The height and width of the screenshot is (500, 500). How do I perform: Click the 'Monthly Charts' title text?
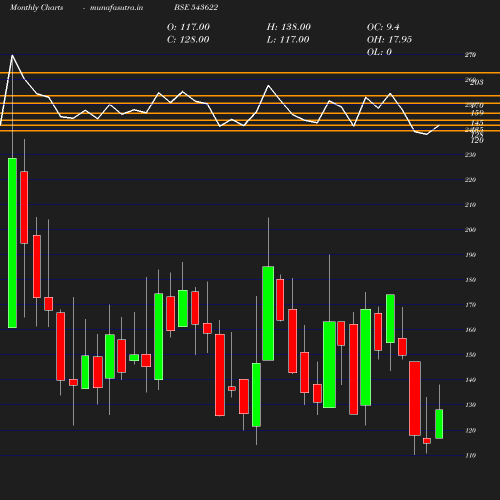pos(36,8)
